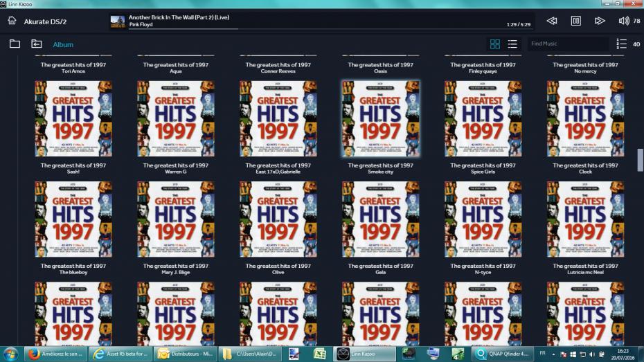Pause the current track
Screen dimensions: 644x362
(575, 21)
